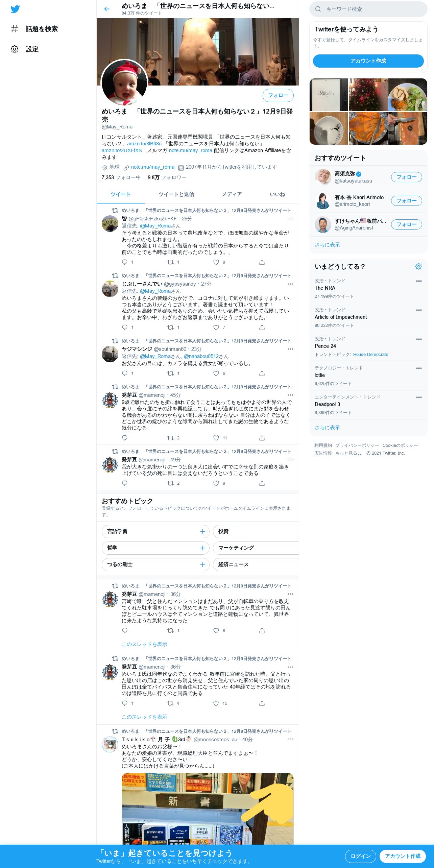This screenshot has width=434, height=868.
Task: Open 7,353 フォロー中 following list
Action: click(121, 177)
